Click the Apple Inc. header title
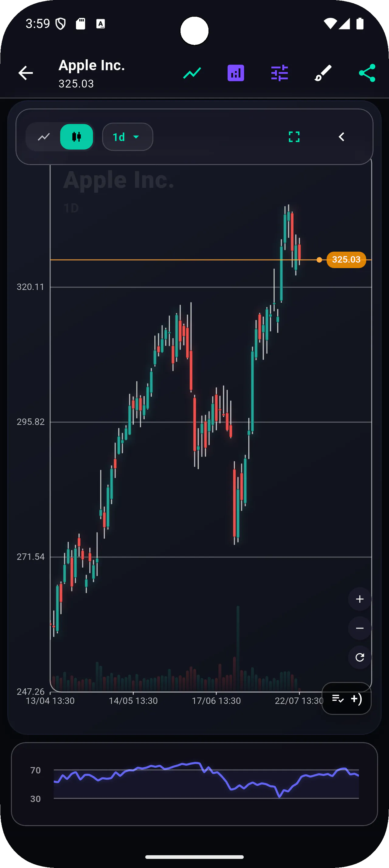The image size is (389, 868). pyautogui.click(x=91, y=65)
